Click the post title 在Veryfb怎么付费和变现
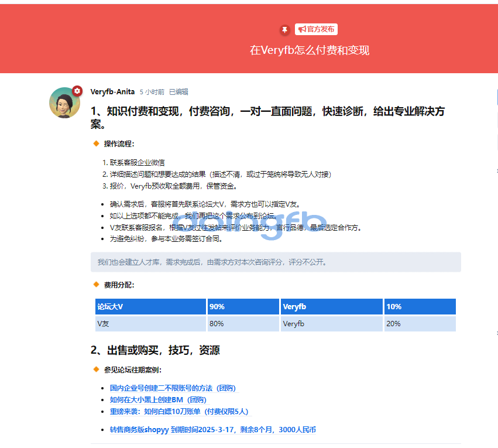 tap(310, 50)
